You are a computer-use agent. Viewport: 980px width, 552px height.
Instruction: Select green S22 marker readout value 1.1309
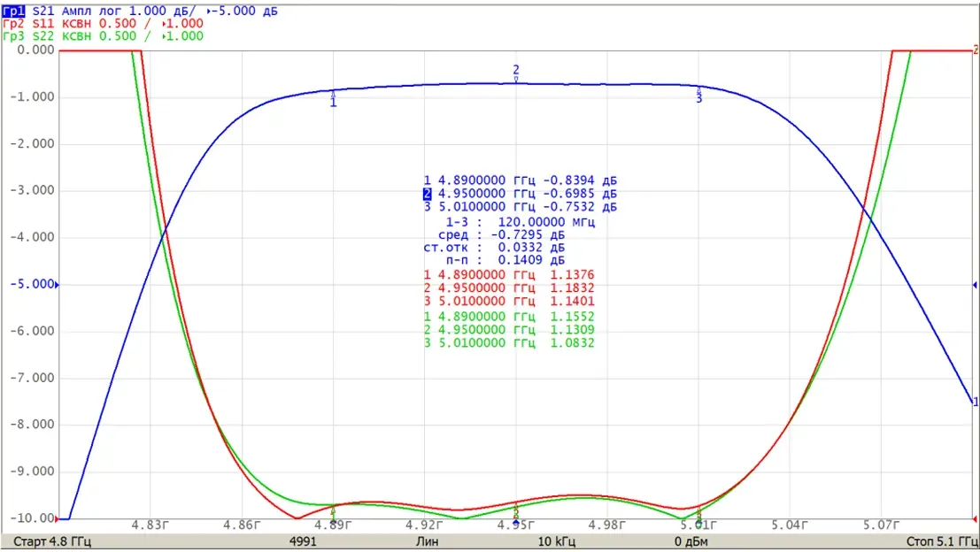click(572, 330)
